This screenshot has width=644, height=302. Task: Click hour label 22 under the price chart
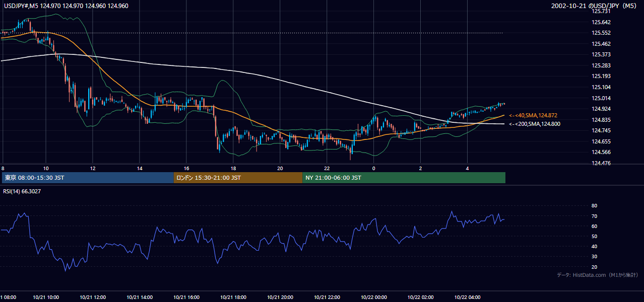click(327, 168)
